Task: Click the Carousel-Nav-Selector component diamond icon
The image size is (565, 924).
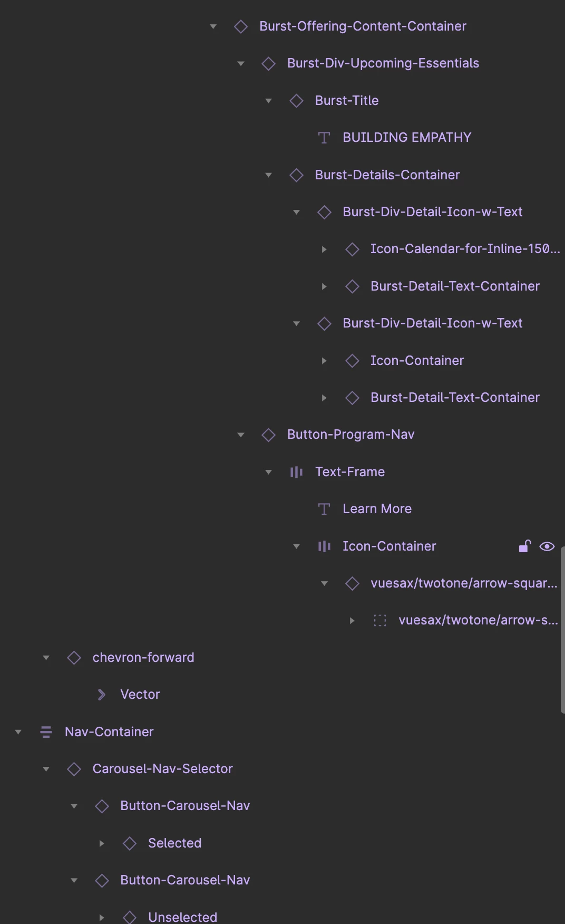Action: 74,769
